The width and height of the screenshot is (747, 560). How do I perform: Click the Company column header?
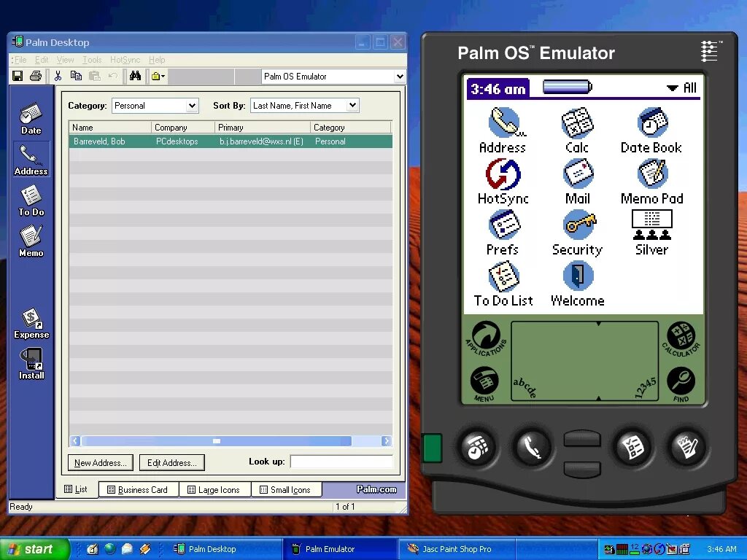click(x=183, y=128)
